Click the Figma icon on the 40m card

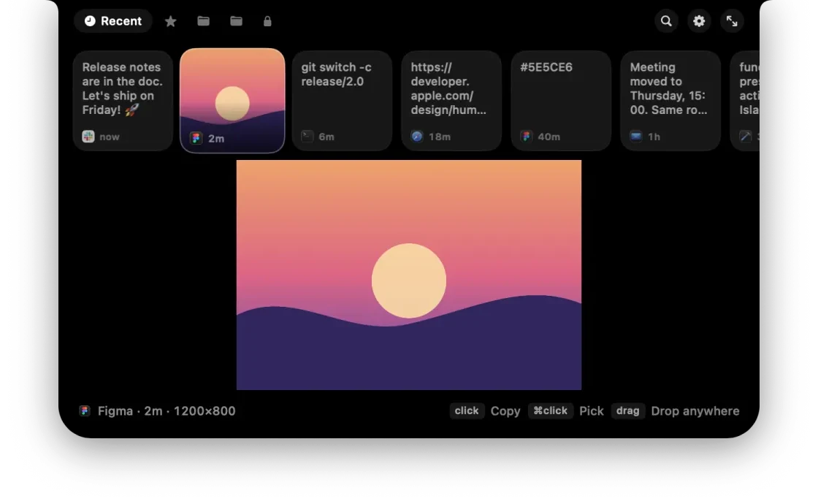point(526,137)
